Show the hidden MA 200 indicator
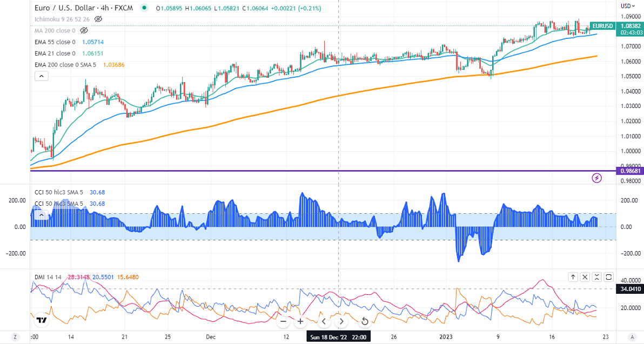Viewport: 644px width, 344px height. coord(84,30)
